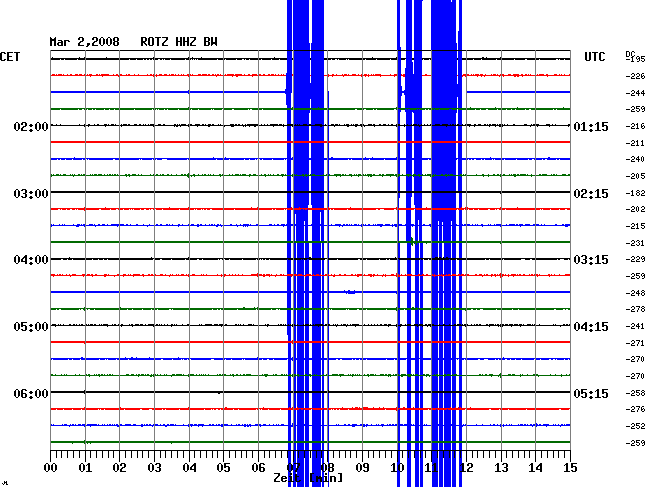Viewport: 650px width, 494px height.
Task: Click the station label "ROTZ HHZ BW"
Action: pyautogui.click(x=179, y=42)
